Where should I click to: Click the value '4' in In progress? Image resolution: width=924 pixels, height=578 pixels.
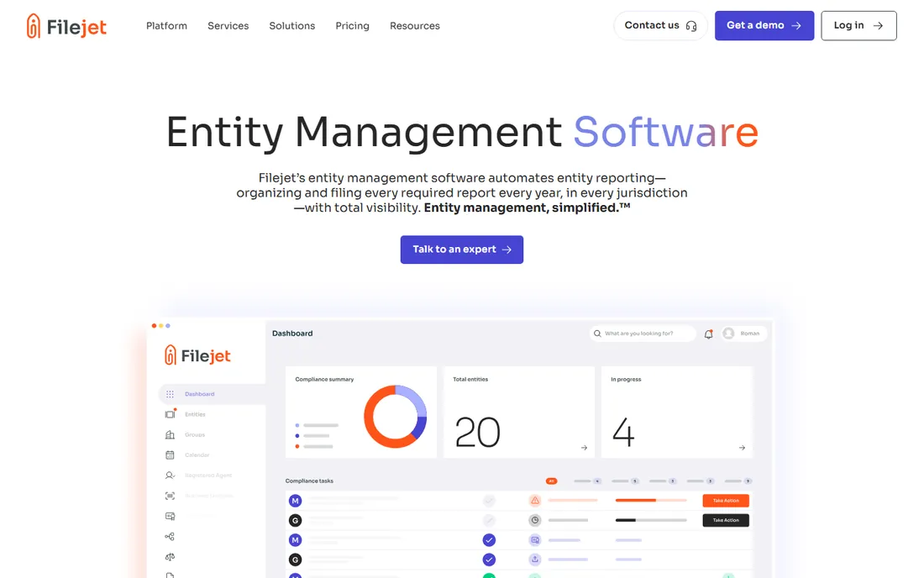(623, 433)
